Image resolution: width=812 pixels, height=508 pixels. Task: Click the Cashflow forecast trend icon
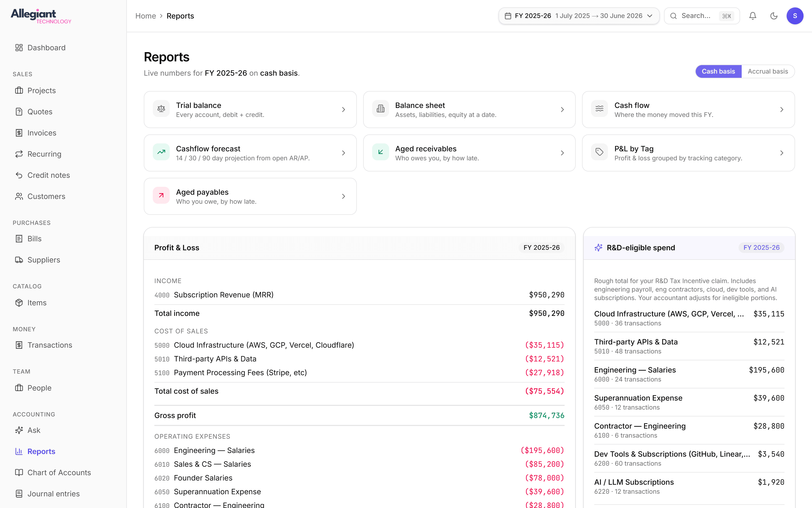pos(162,152)
